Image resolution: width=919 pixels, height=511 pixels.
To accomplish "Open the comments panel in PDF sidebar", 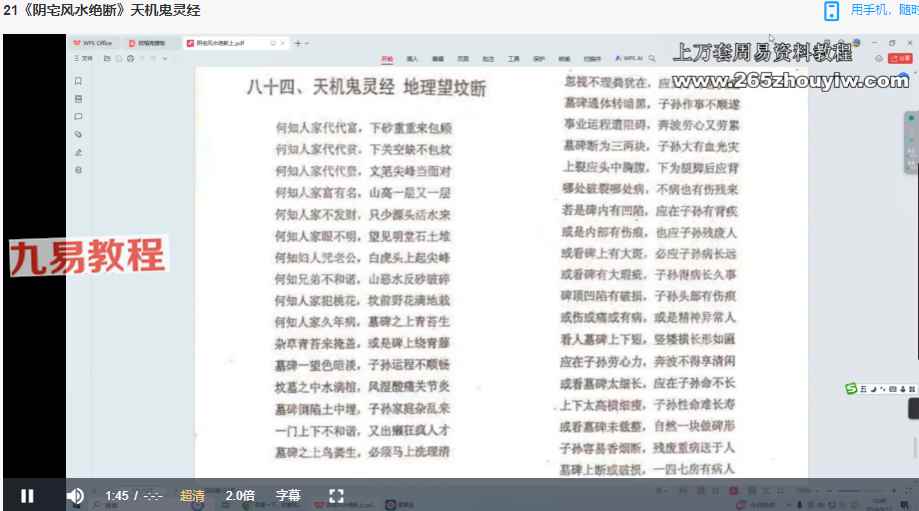I will (79, 117).
